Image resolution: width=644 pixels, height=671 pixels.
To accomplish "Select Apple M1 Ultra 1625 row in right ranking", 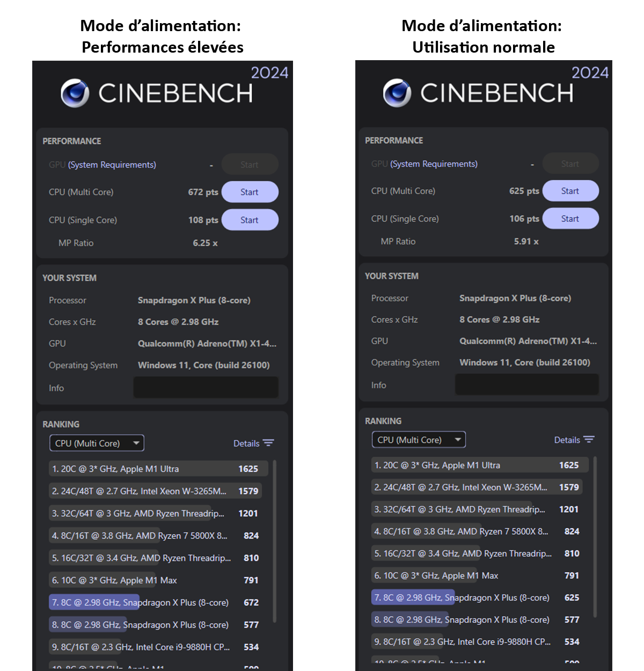I will coord(480,465).
